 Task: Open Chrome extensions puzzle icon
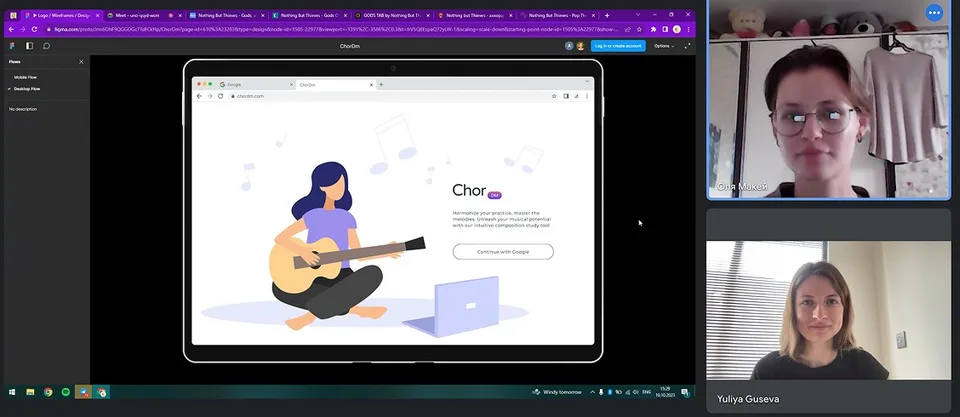[x=653, y=29]
